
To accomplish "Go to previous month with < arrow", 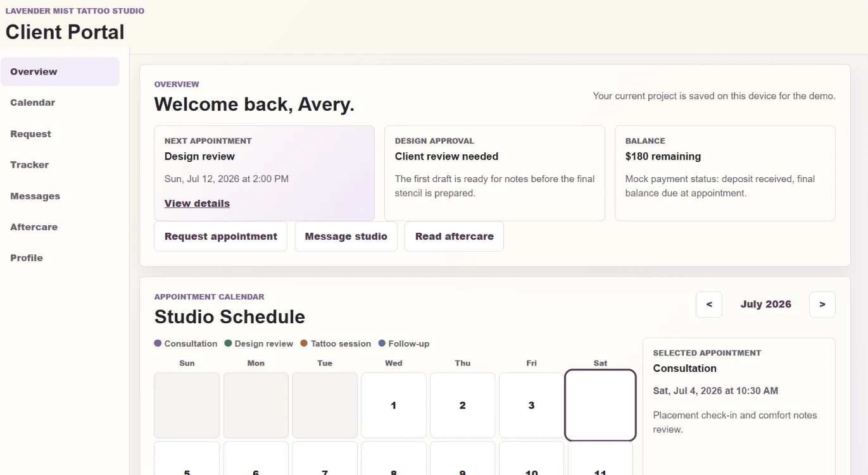I will coord(709,304).
